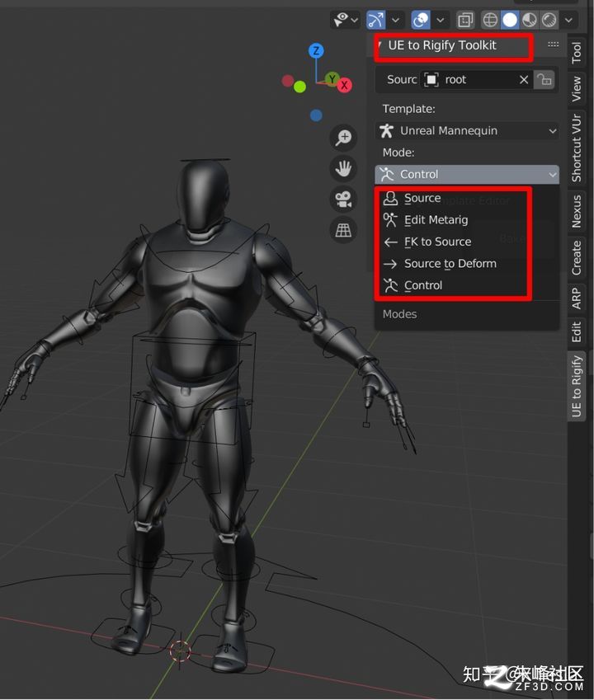Collapse UE to Rigify Toolkit panel

pyautogui.click(x=379, y=45)
